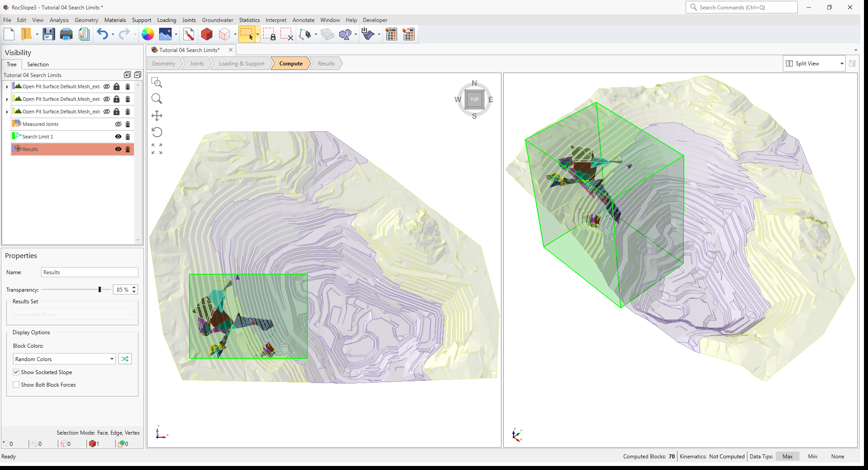Open the selection tool dropdown arrow
The image size is (868, 470).
coord(258,34)
